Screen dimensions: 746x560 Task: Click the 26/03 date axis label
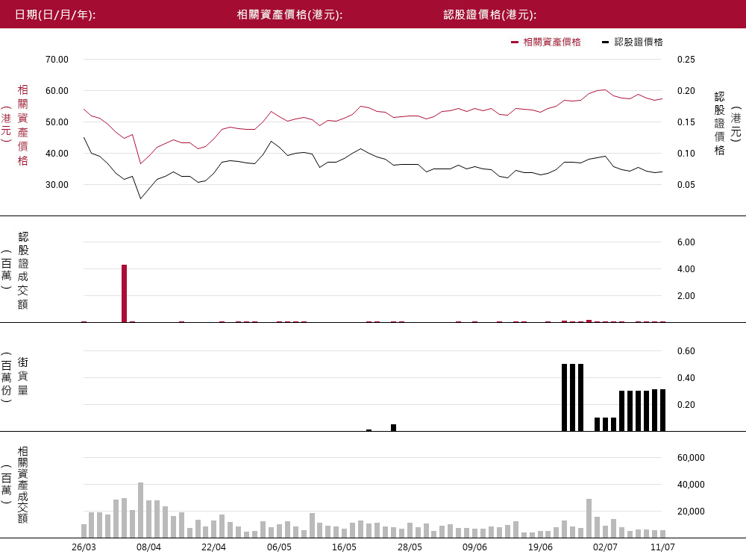click(84, 547)
